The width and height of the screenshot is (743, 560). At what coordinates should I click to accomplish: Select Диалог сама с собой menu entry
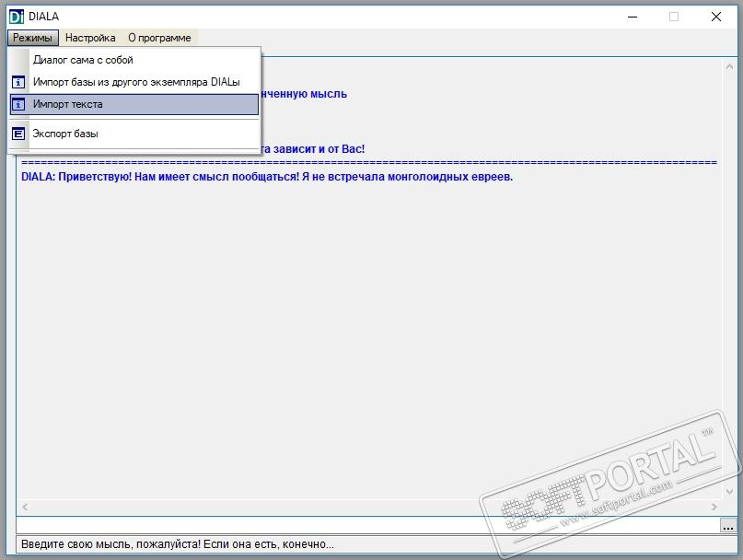(134, 60)
